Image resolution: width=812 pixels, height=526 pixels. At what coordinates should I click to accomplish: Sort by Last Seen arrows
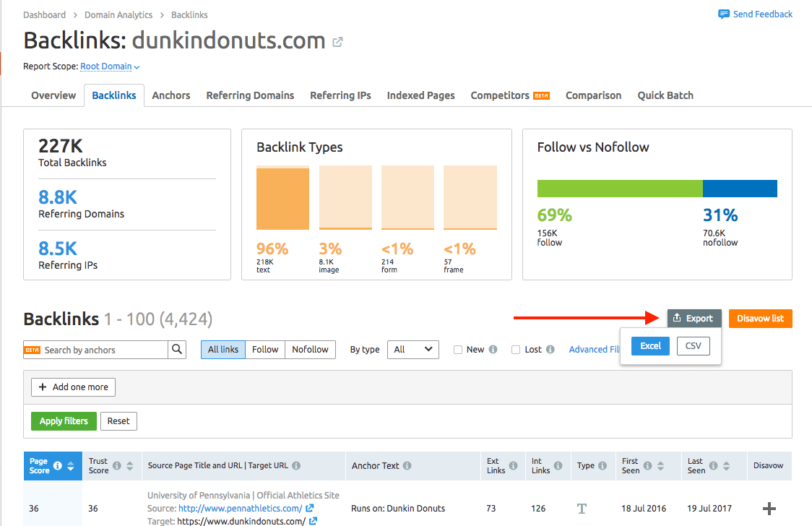pyautogui.click(x=727, y=465)
